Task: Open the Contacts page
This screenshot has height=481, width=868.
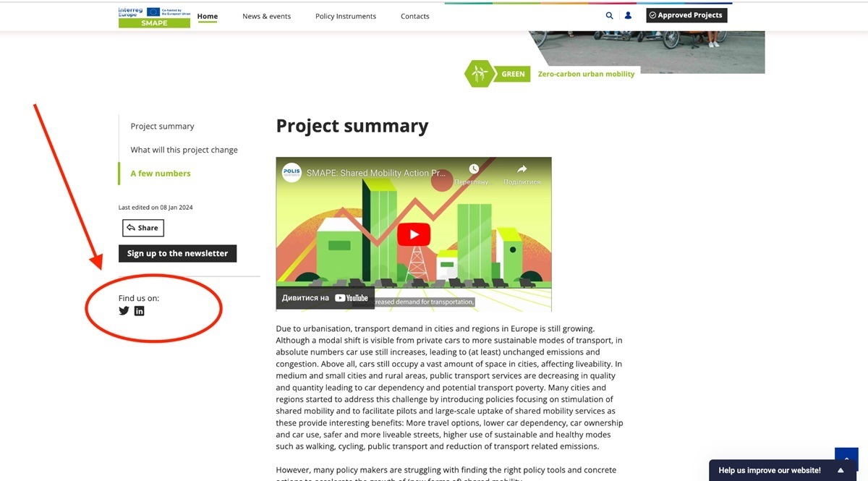Action: 414,16
